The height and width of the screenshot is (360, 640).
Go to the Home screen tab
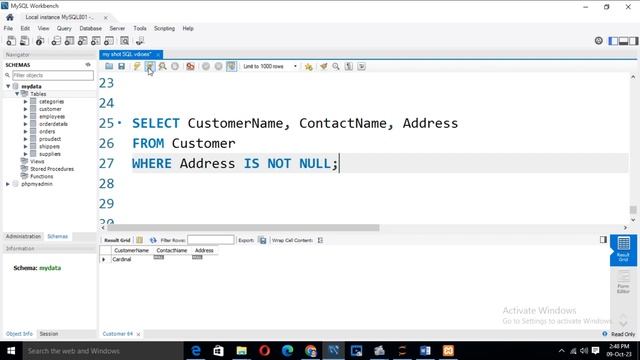pos(10,17)
